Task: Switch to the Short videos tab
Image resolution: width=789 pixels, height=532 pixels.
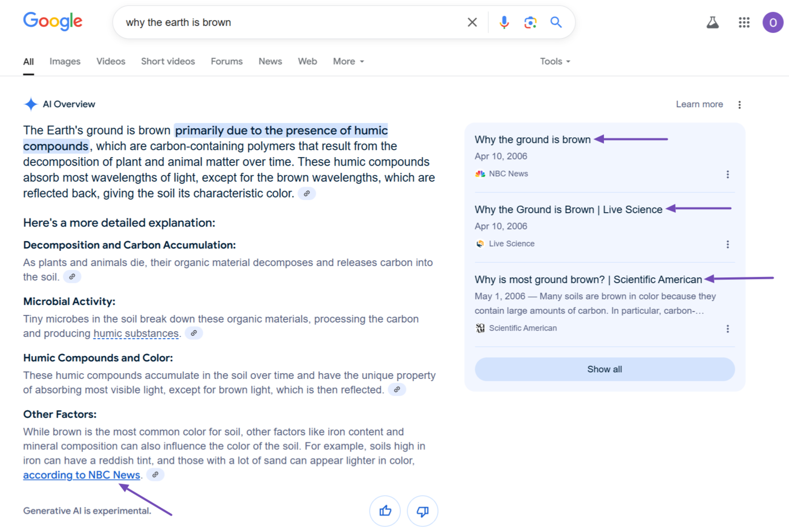Action: pos(168,61)
